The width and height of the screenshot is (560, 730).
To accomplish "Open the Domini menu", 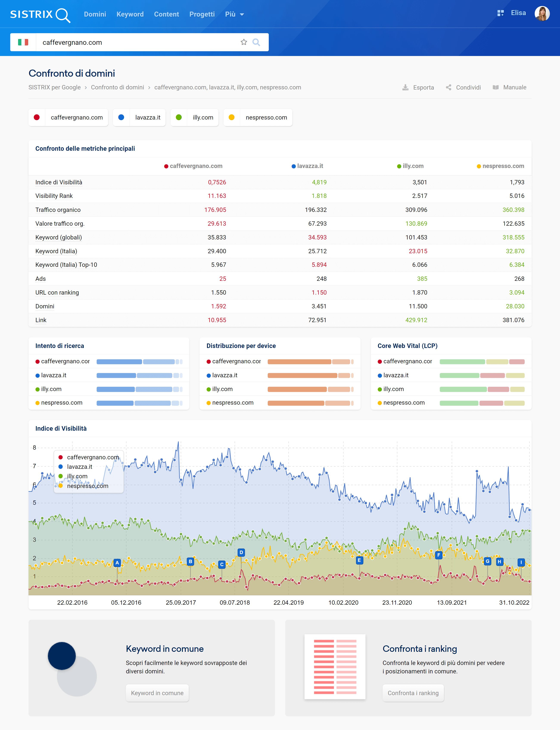I will pyautogui.click(x=95, y=14).
